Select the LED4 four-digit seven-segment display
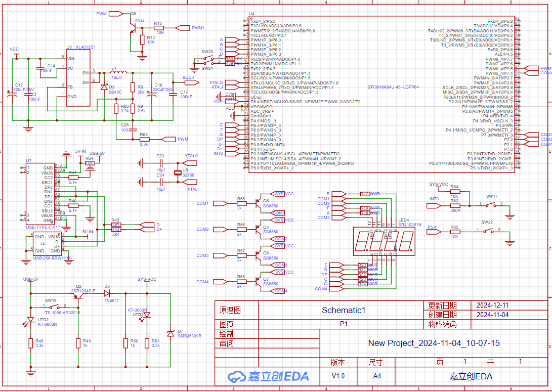Image resolution: width=552 pixels, height=392 pixels. point(384,241)
